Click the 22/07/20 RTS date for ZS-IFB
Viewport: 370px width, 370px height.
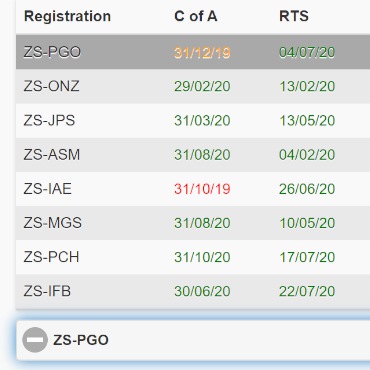tap(307, 291)
